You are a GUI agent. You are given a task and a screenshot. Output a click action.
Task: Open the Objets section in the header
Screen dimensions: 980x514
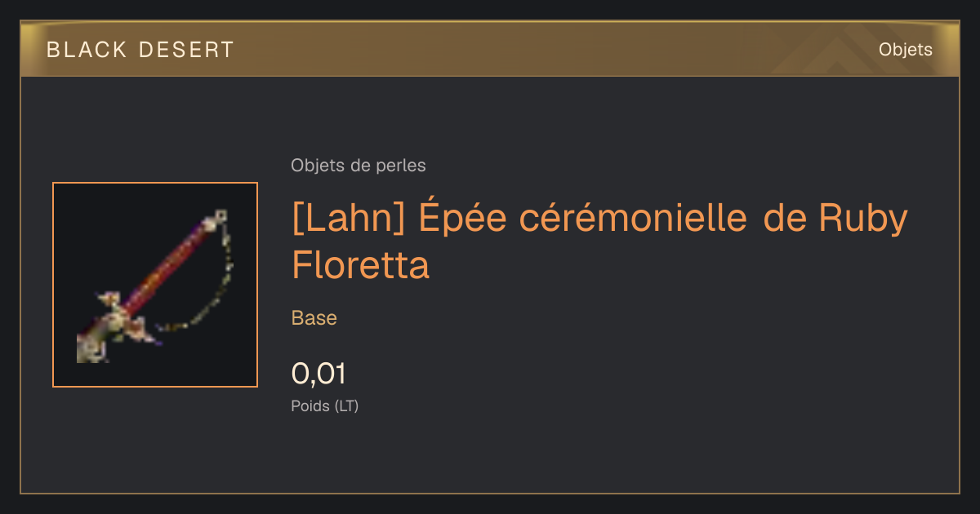905,50
